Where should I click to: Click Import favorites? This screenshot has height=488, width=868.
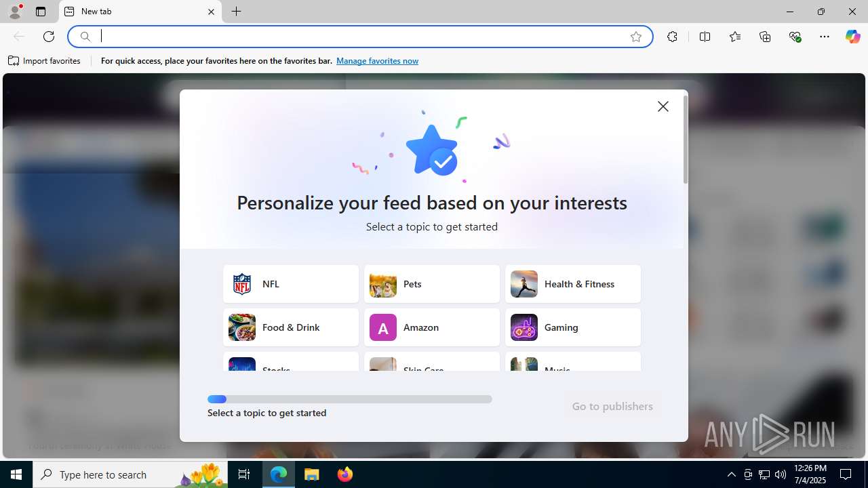(44, 61)
